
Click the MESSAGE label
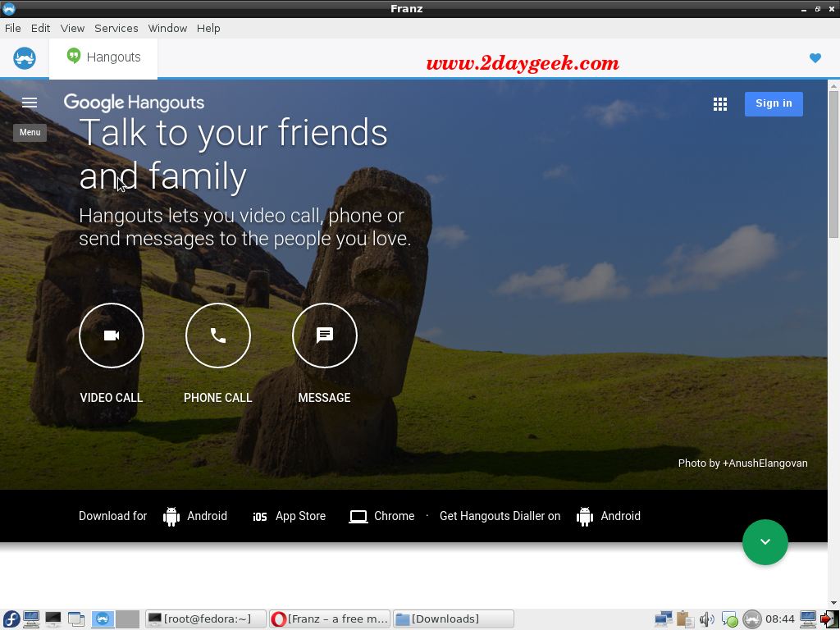click(x=325, y=398)
